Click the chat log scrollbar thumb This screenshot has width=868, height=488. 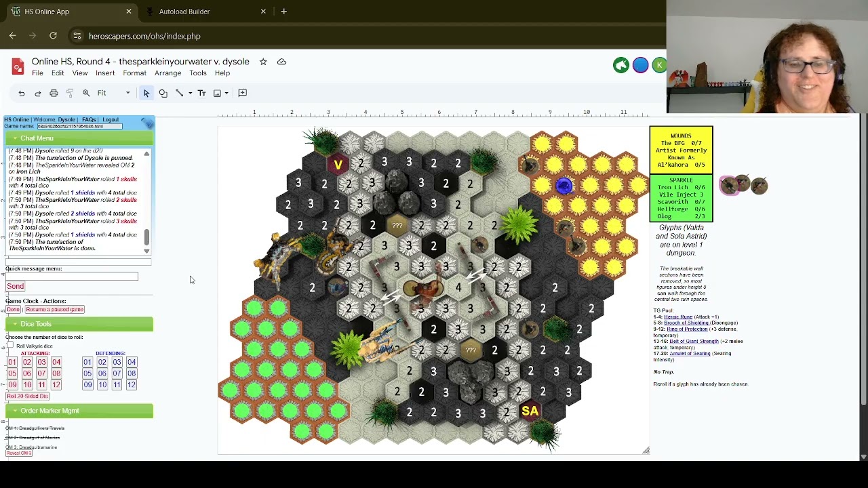(146, 237)
